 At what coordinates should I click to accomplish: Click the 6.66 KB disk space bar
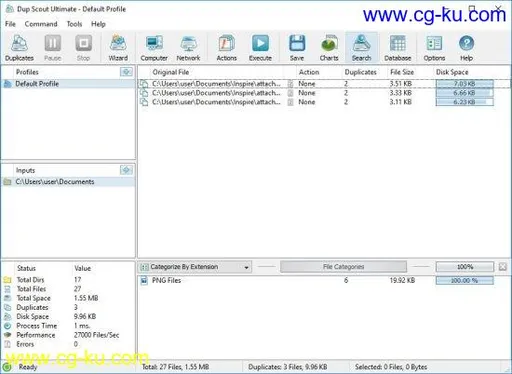click(465, 93)
